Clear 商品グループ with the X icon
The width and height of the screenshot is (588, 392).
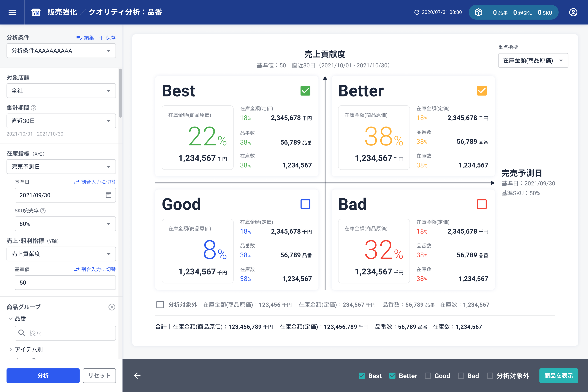pos(112,307)
